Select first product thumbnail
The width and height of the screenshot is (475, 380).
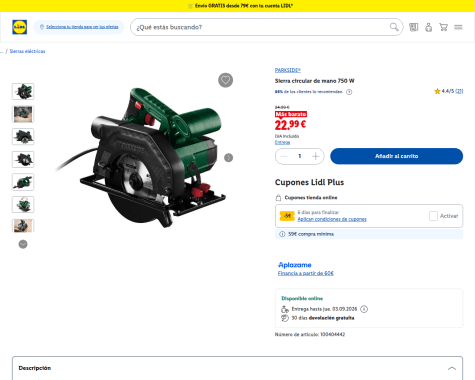click(23, 92)
